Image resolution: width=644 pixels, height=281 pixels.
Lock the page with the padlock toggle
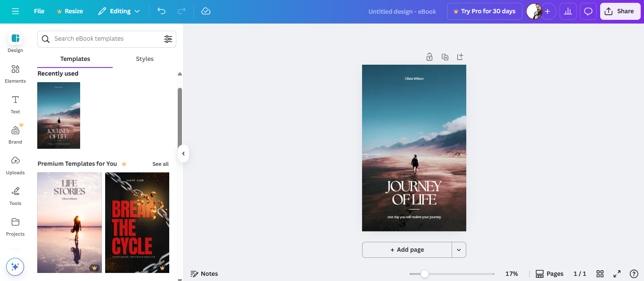429,57
